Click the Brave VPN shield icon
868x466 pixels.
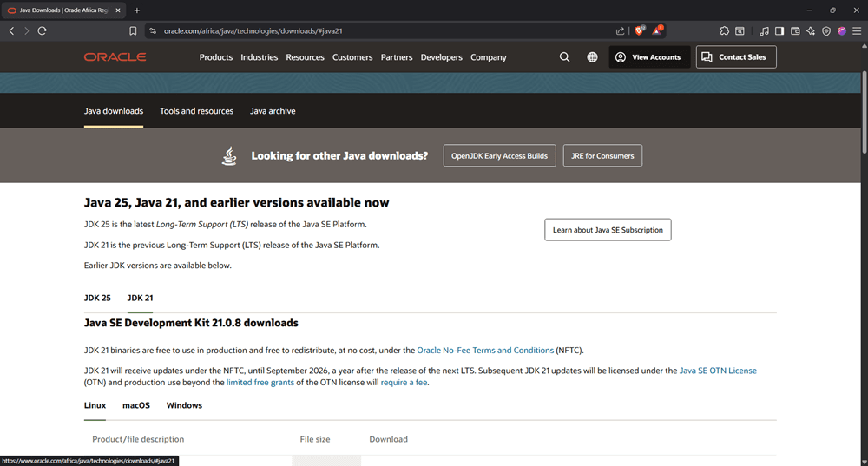(826, 30)
